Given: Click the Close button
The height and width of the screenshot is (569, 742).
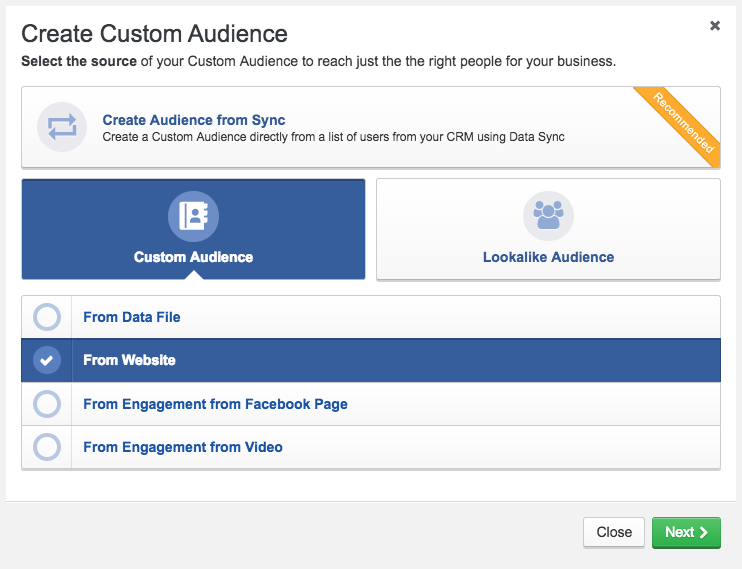Looking at the screenshot, I should point(614,533).
